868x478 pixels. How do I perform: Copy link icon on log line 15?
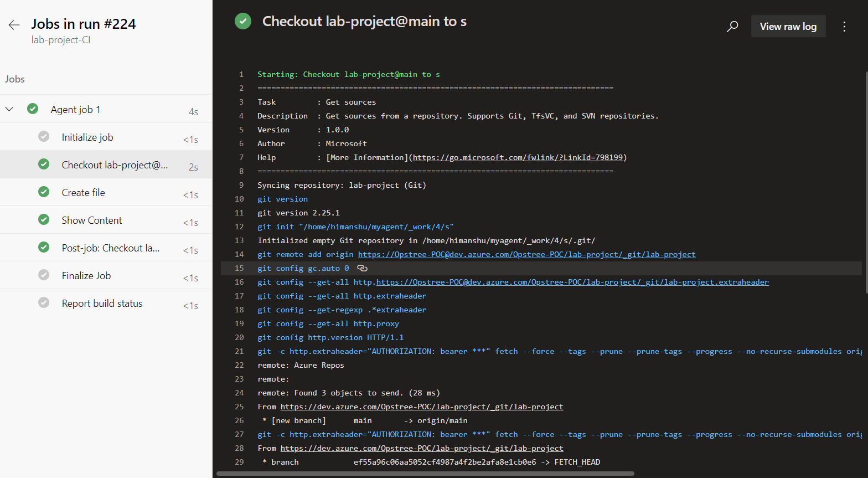(362, 268)
